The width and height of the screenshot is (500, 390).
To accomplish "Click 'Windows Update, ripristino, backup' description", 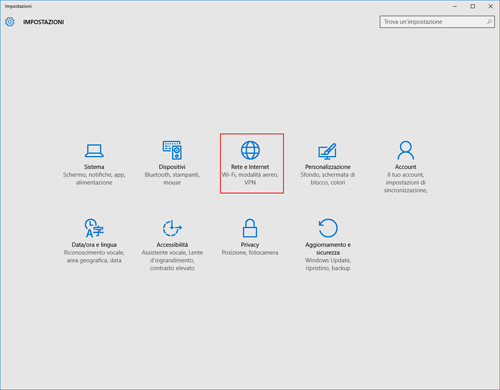I will 328,264.
